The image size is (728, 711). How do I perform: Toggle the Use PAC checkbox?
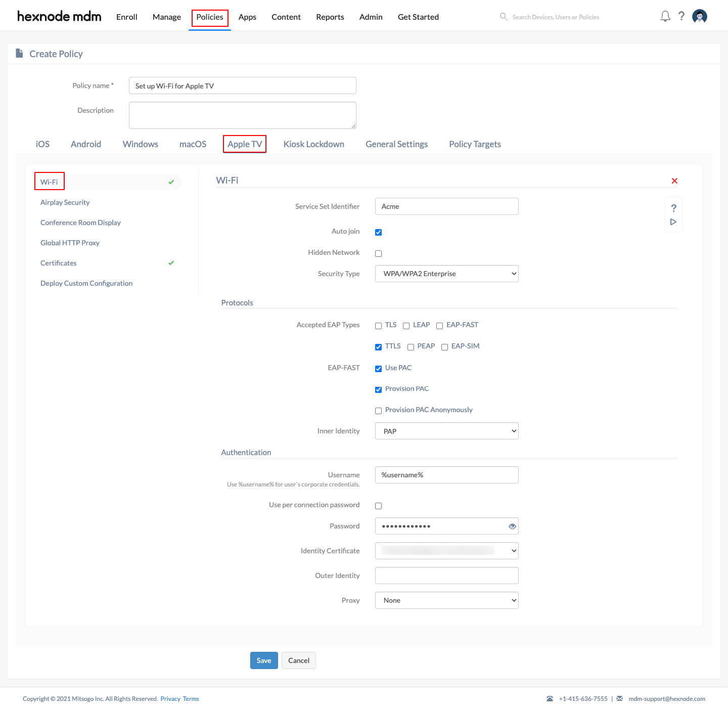[x=378, y=369]
